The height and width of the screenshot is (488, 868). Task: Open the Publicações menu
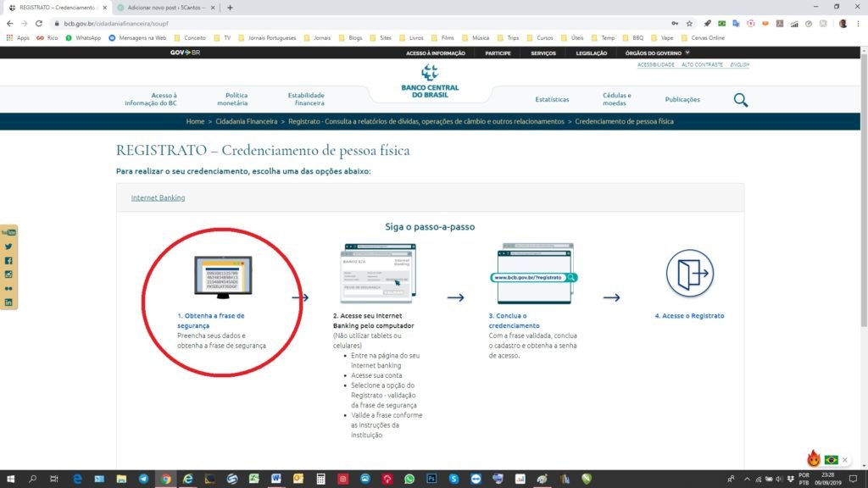[x=682, y=100]
